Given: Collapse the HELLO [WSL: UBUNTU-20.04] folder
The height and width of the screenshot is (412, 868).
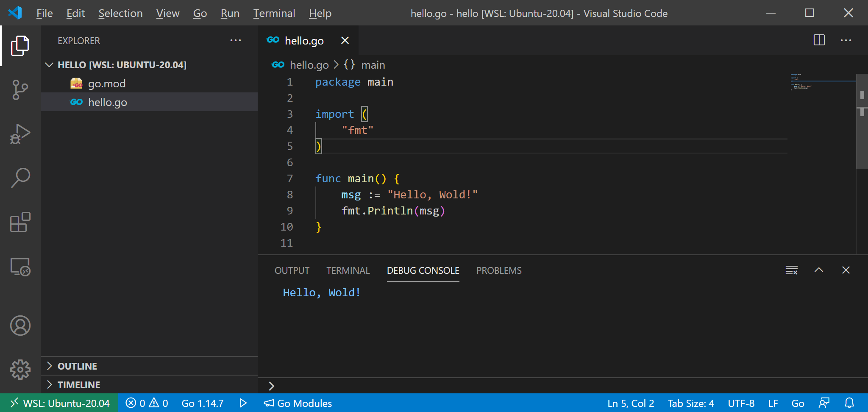Looking at the screenshot, I should (49, 64).
